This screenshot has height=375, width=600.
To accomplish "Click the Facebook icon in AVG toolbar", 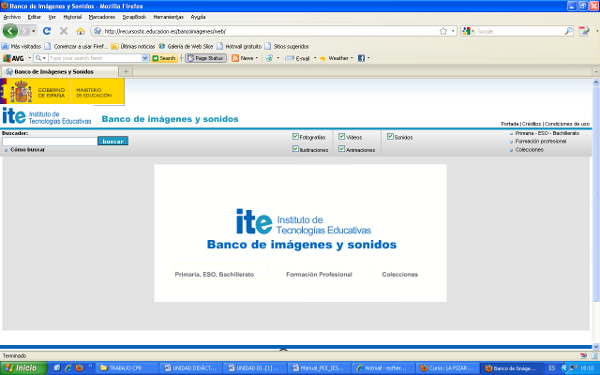I will [x=361, y=58].
